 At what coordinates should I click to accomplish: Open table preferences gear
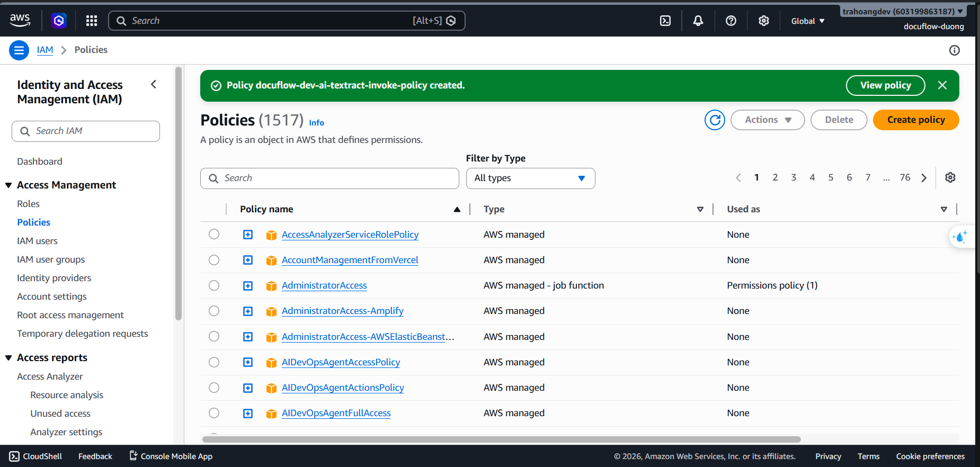(x=950, y=177)
